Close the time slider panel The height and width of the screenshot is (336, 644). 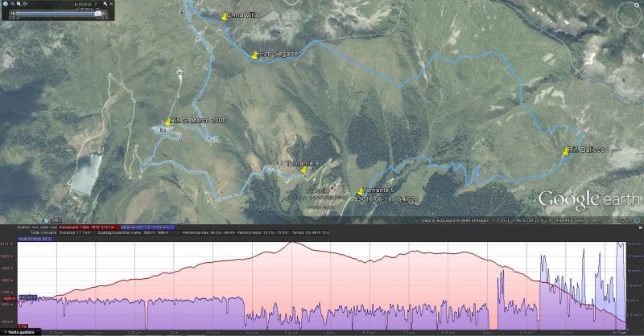point(111,4)
